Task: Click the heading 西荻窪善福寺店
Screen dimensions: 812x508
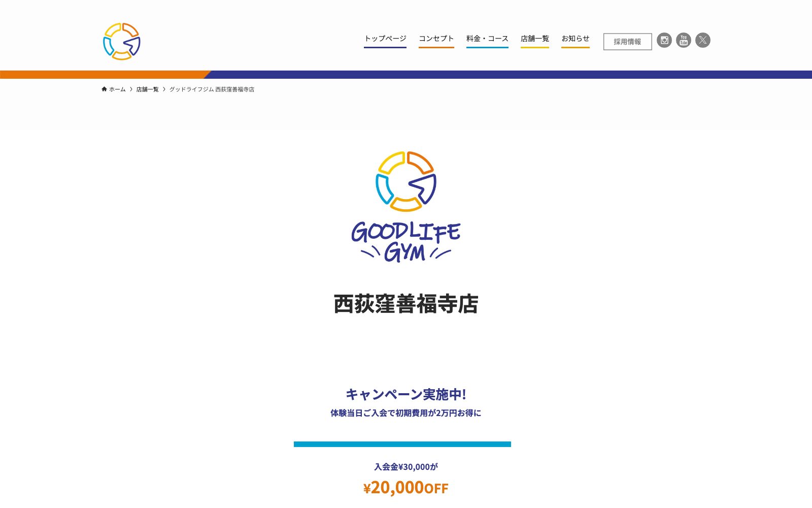Action: [x=406, y=304]
